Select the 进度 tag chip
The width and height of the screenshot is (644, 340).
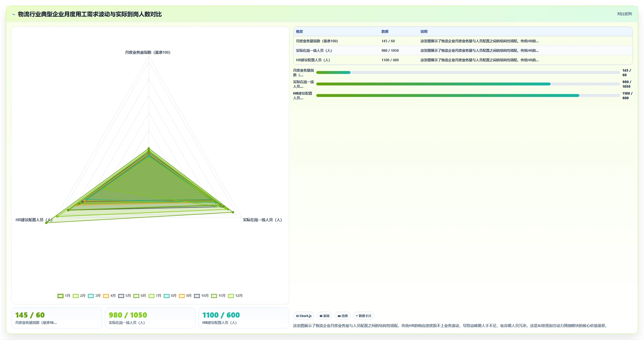click(343, 316)
